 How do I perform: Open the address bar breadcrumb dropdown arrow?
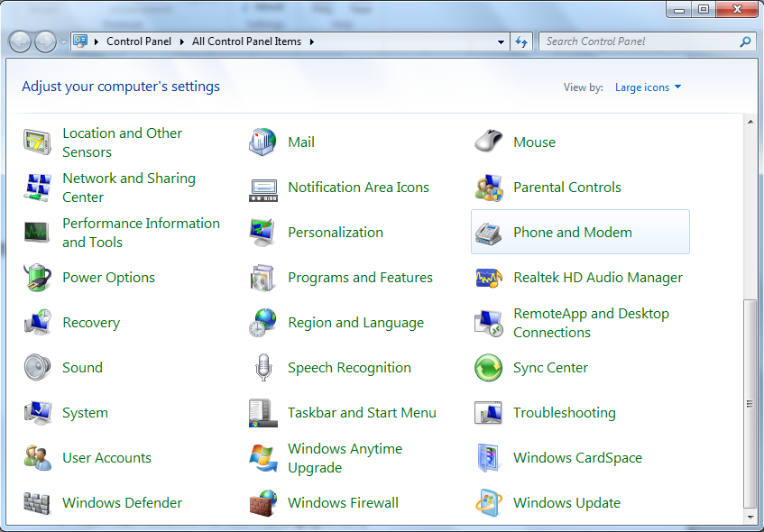(499, 41)
